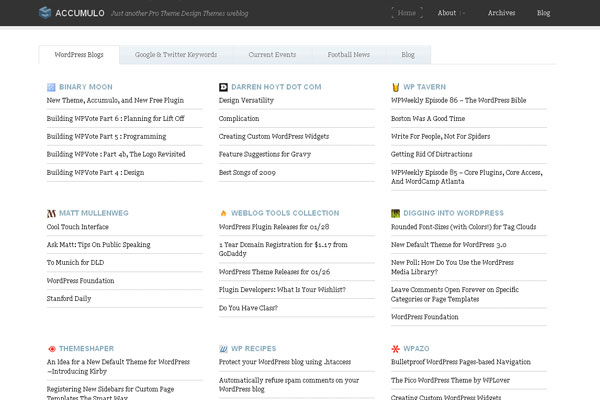Open the WEBLOG TOOLS COLLECTION heading
This screenshot has height=400, width=600.
[x=285, y=213]
